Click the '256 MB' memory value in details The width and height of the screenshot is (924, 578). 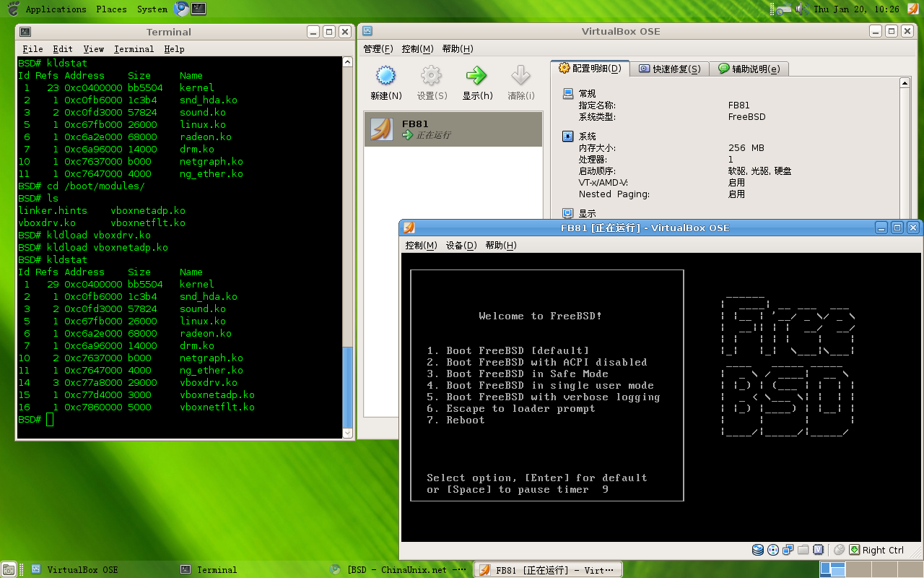[x=746, y=148]
